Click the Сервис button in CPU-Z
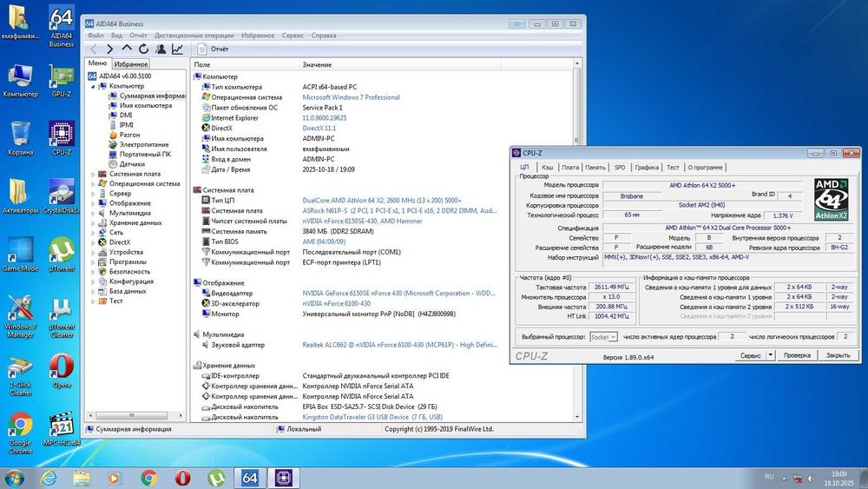 click(x=751, y=355)
